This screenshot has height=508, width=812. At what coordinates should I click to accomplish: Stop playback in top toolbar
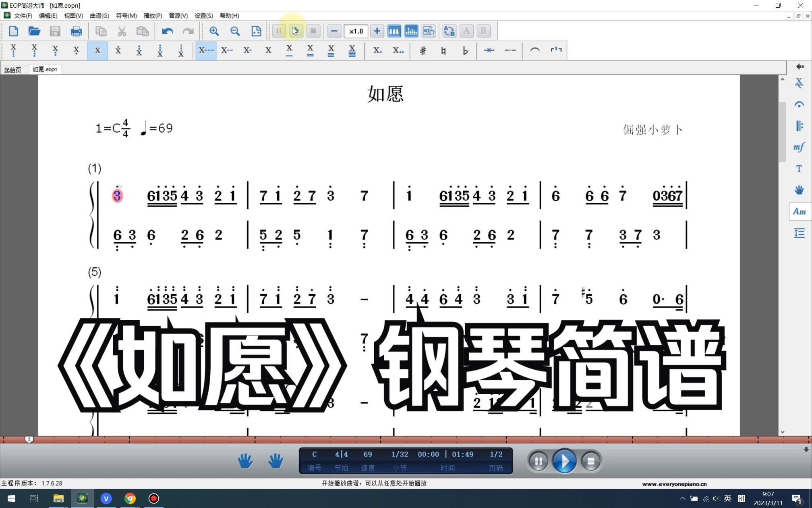pyautogui.click(x=313, y=31)
